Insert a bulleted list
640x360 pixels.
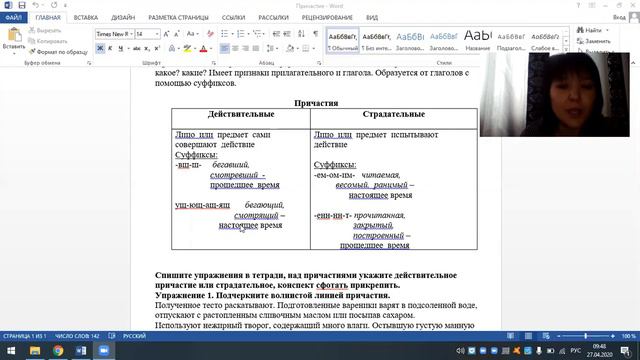224,34
